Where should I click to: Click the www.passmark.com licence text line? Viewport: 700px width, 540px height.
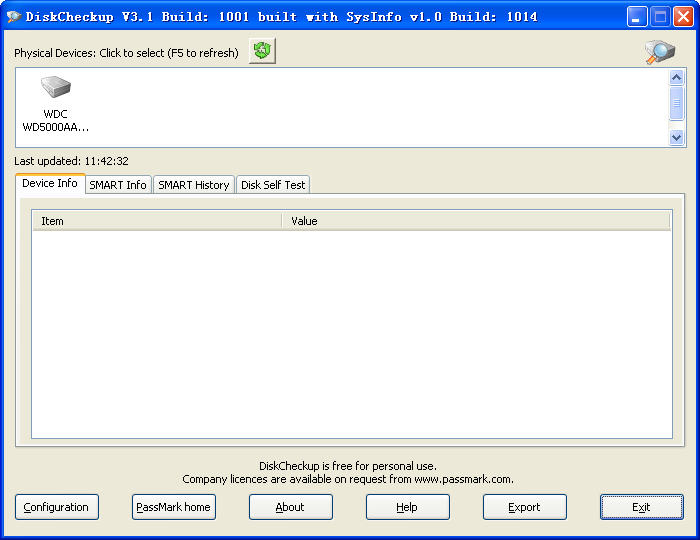click(348, 479)
